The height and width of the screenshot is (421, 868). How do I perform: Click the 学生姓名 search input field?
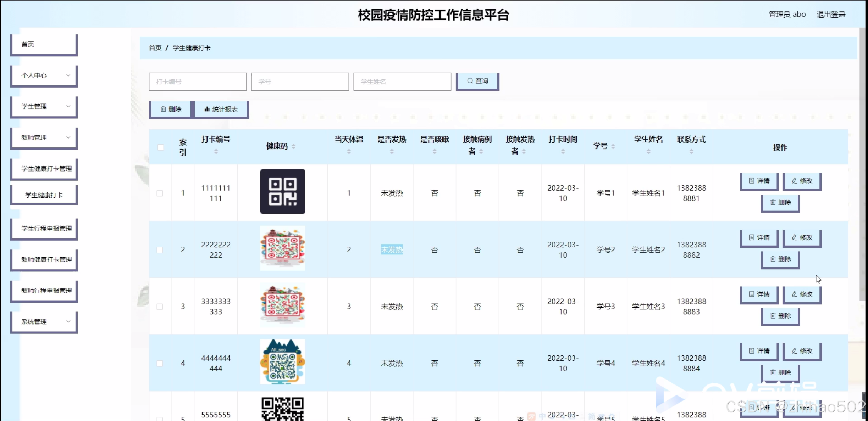click(x=402, y=82)
